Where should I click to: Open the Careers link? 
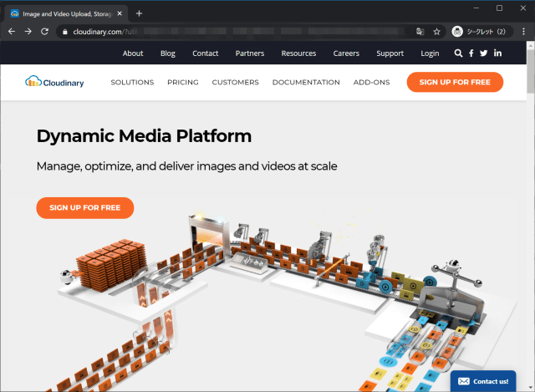[x=346, y=53]
